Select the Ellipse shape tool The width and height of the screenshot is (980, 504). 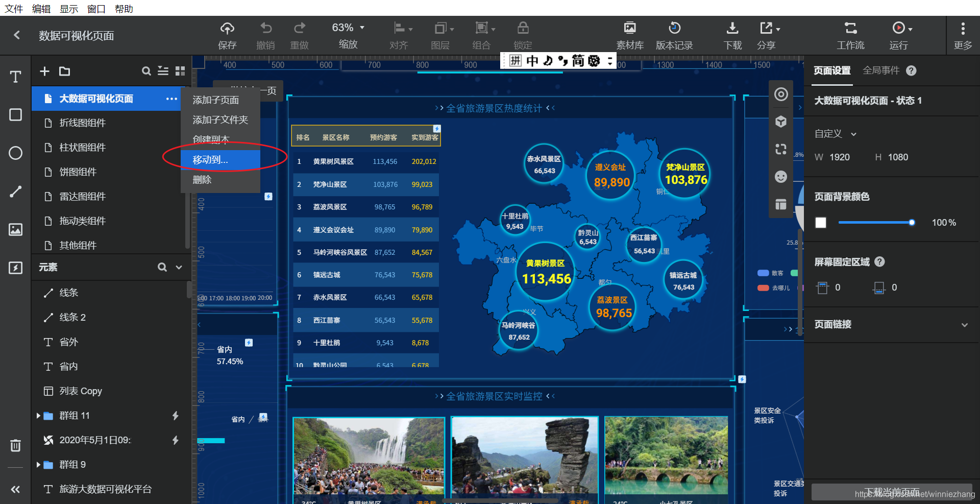pyautogui.click(x=15, y=153)
